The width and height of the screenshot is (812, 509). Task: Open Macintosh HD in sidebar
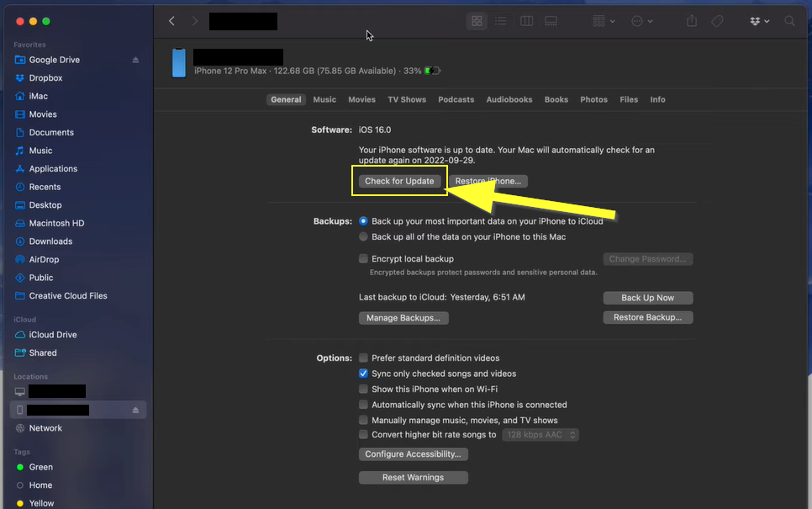click(56, 224)
